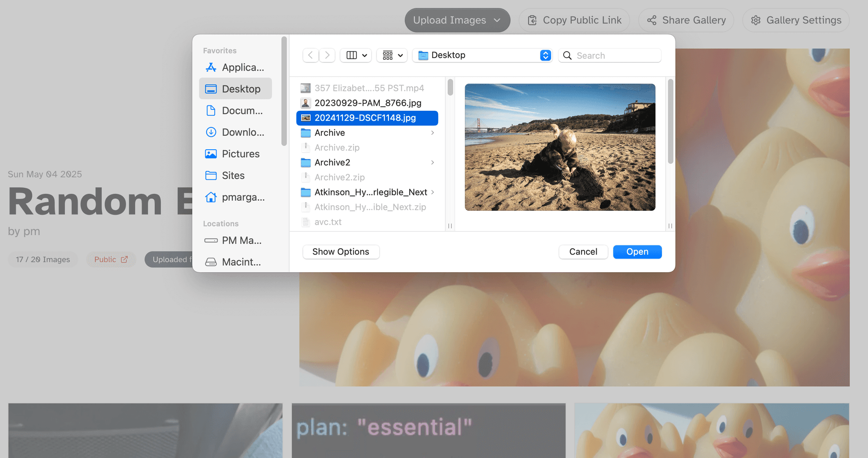Select the Macintosh HD location
This screenshot has width=868, height=458.
[235, 262]
